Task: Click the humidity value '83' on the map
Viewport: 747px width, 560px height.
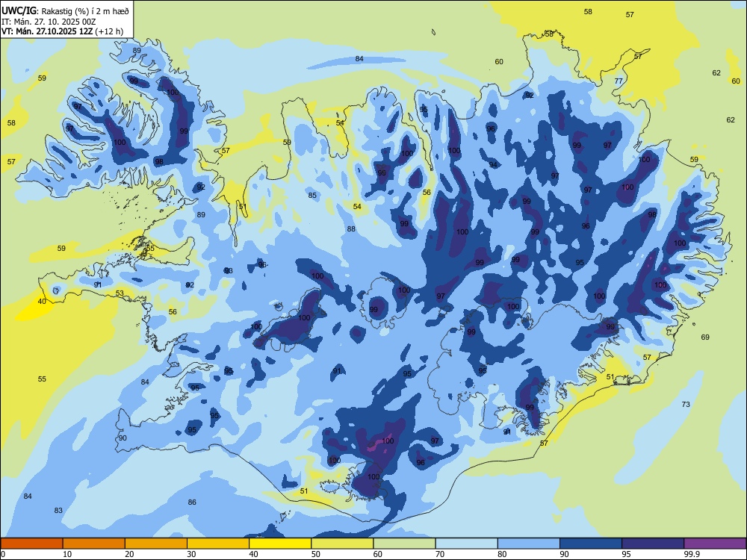Action: pyautogui.click(x=58, y=511)
